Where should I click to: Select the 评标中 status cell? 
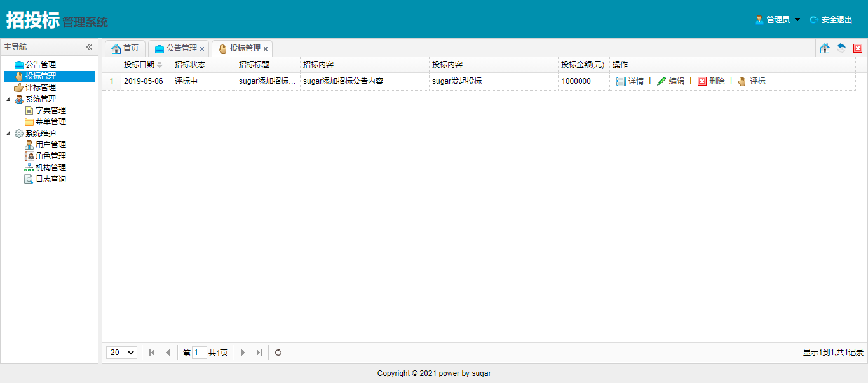click(204, 81)
